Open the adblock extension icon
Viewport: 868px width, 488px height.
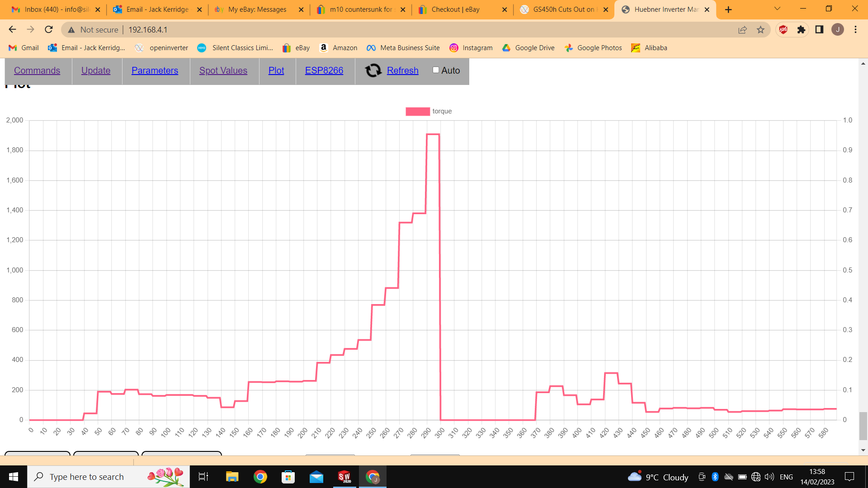coord(783,30)
